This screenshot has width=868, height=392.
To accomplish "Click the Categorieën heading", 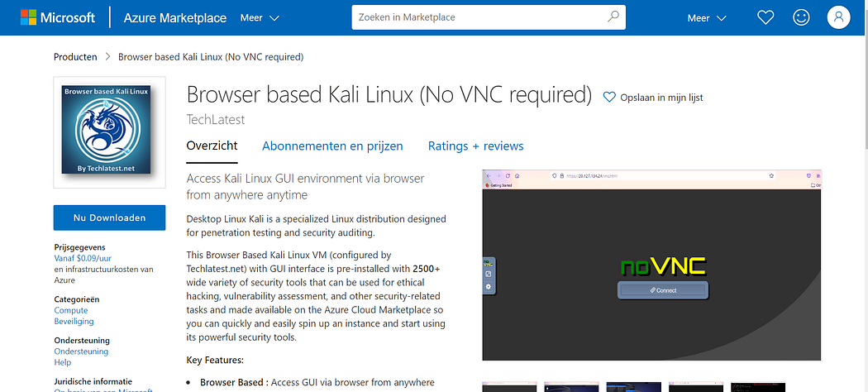I will [x=76, y=299].
